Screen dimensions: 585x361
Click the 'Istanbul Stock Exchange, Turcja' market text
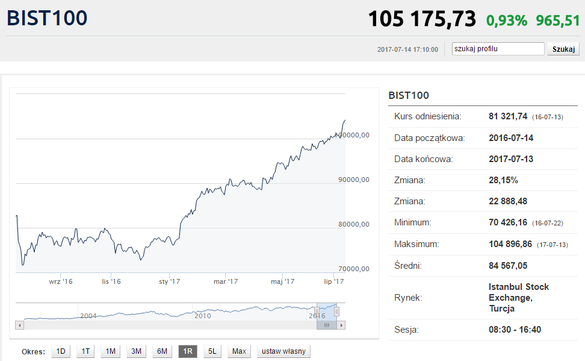(519, 298)
